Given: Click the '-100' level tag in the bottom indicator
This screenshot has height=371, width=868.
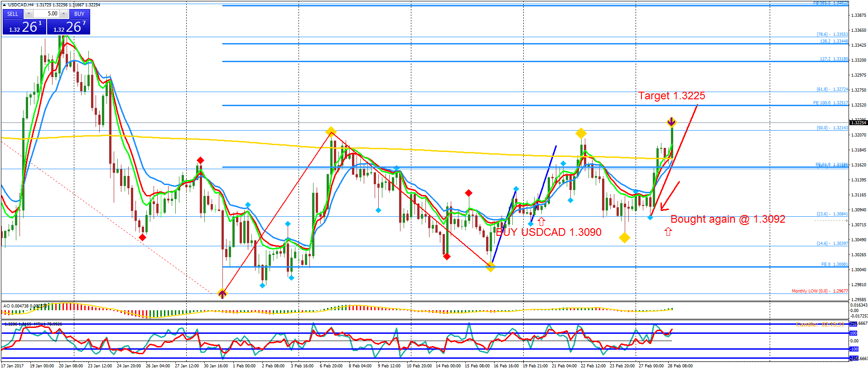Looking at the screenshot, I should pyautogui.click(x=854, y=349).
